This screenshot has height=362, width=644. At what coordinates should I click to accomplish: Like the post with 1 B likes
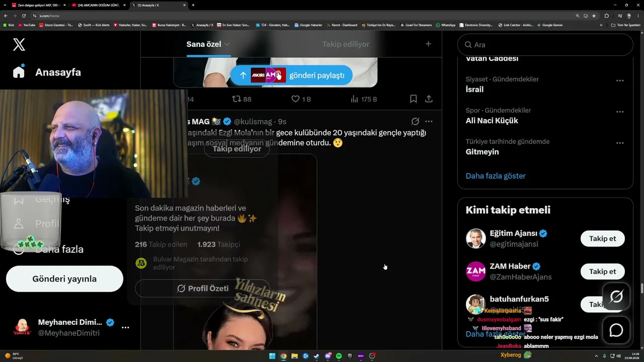[x=301, y=99]
